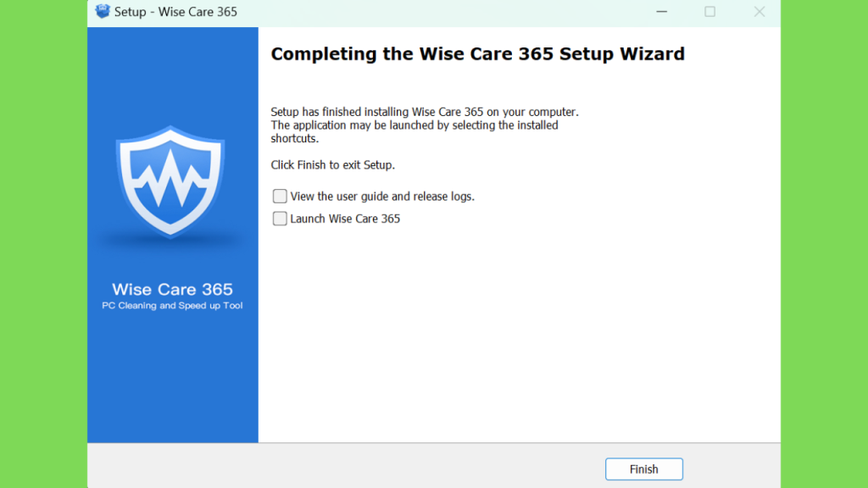Click the "Launch Wise Care 365" label text
868x488 pixels.
click(x=345, y=219)
